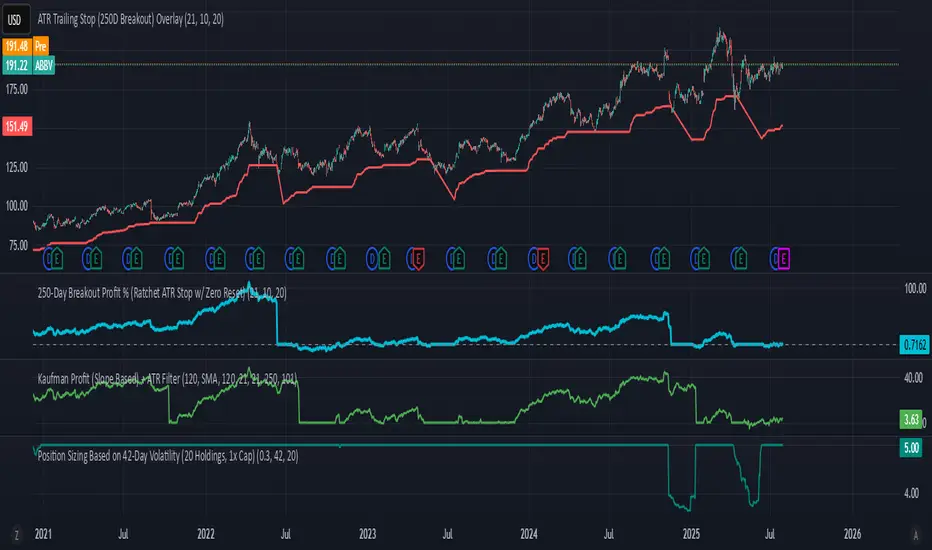
Task: Click the first green earnings marker of 2021
Action: click(x=56, y=259)
